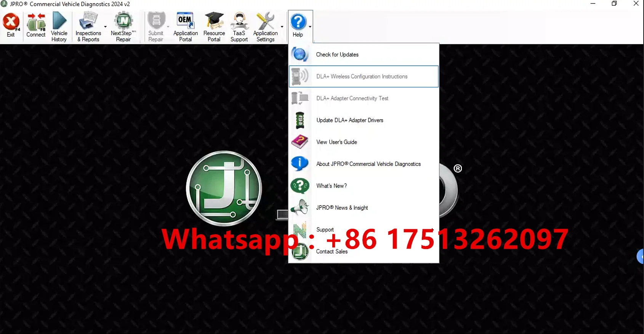Click the DLA+ Wireless Configuration icon
The image size is (644, 334).
(300, 77)
